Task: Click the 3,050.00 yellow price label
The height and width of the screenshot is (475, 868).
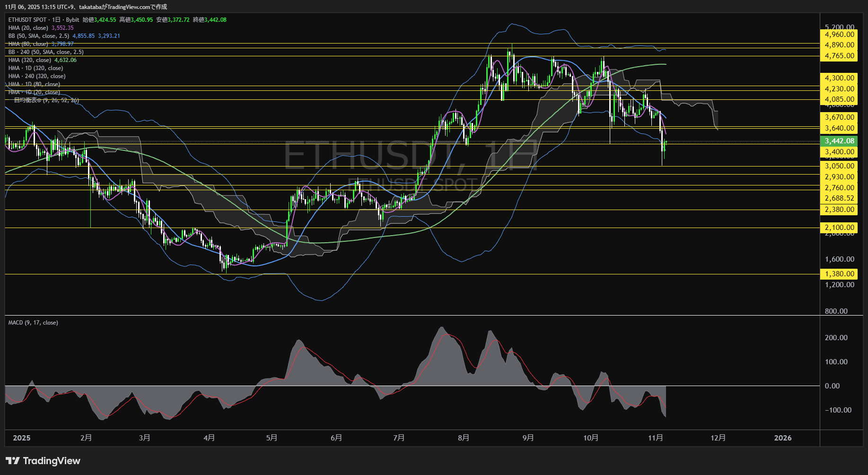Action: click(839, 166)
